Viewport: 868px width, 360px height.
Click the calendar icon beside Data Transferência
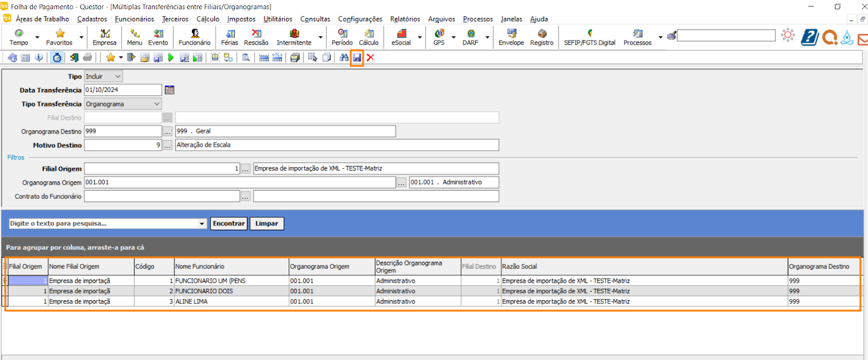169,90
